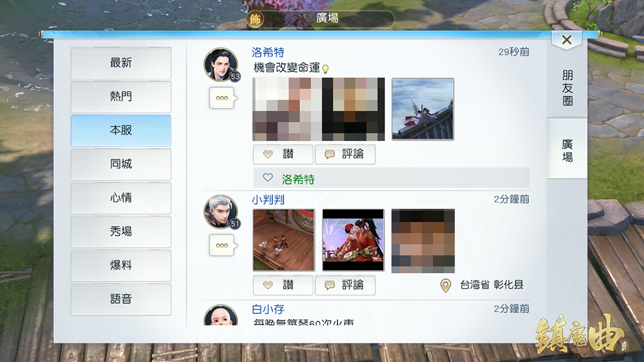Open 小判判's profile avatar

[220, 211]
